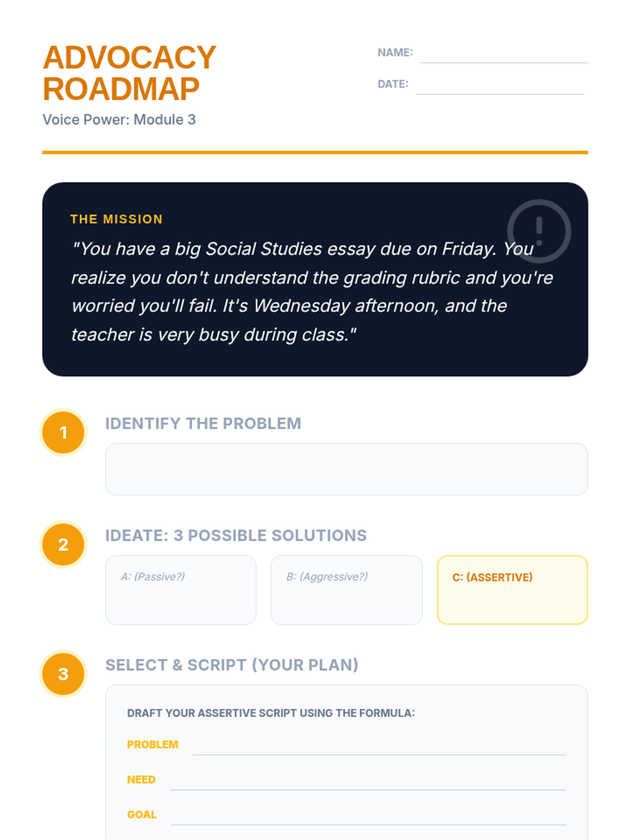Click the step 1 number badge
630x840 pixels.
click(x=64, y=433)
